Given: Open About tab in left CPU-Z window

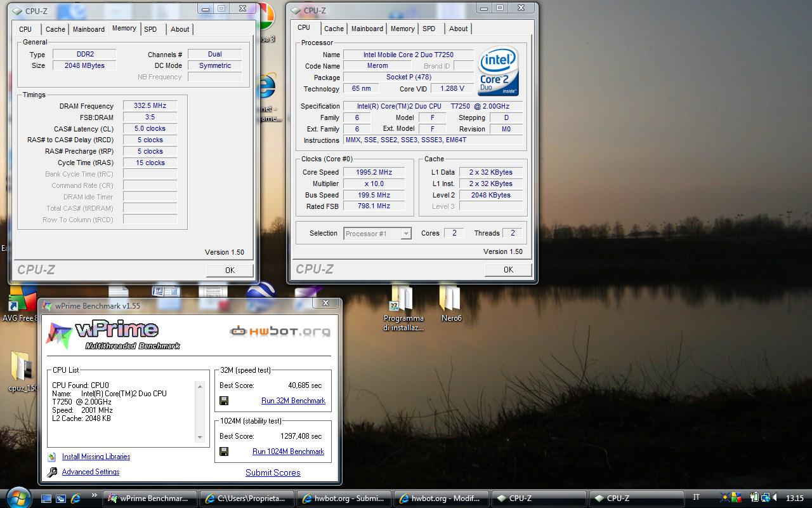Looking at the screenshot, I should click(180, 29).
